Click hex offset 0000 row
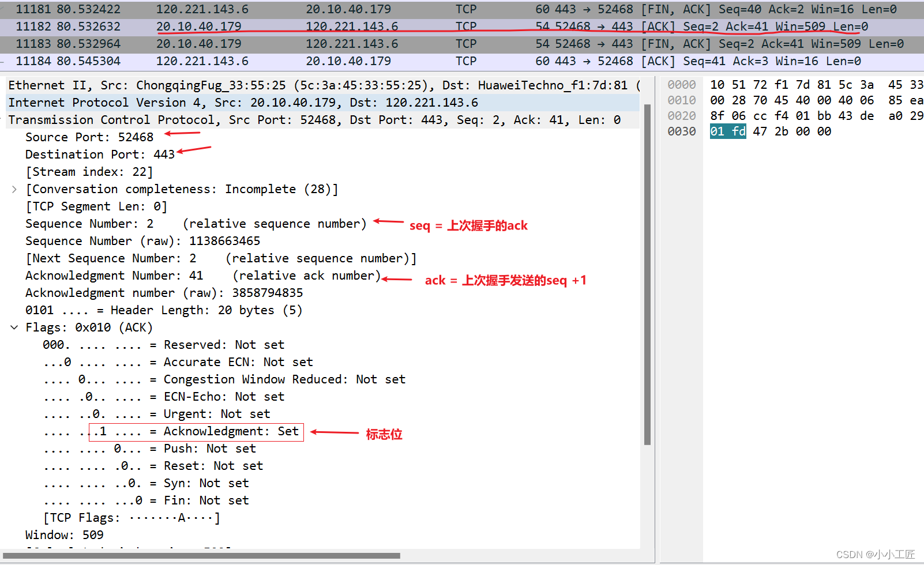The image size is (924, 565). (x=682, y=85)
